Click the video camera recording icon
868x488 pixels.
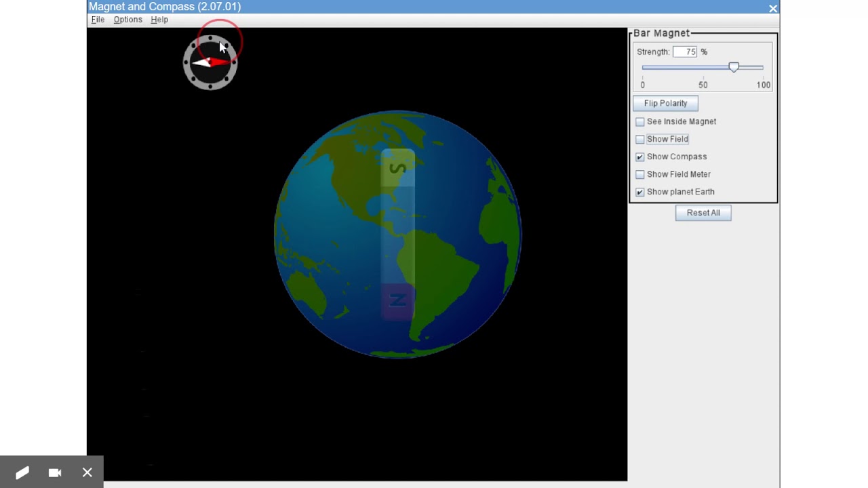coord(55,472)
